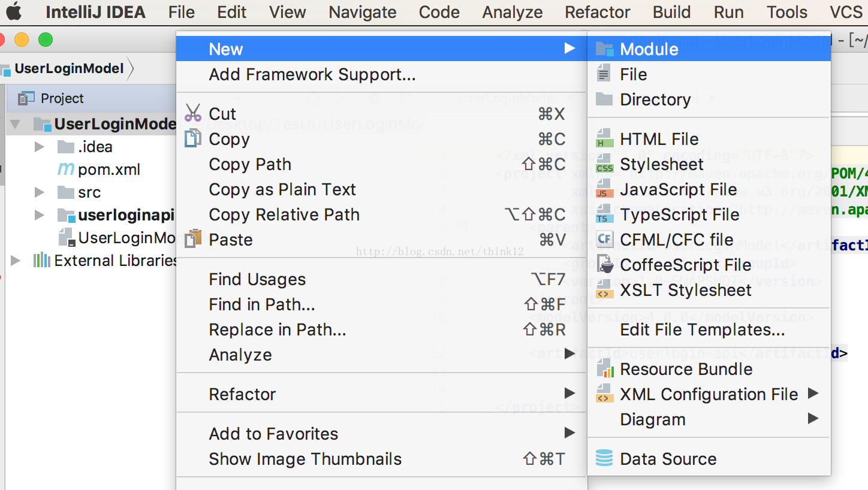The height and width of the screenshot is (490, 868).
Task: Open the Tools menu
Action: [x=787, y=12]
